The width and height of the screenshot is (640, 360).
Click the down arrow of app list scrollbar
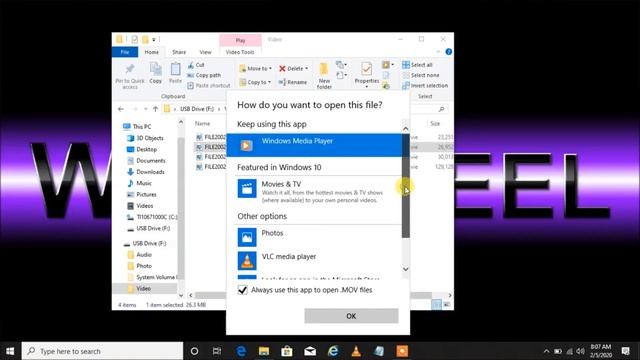(x=405, y=269)
